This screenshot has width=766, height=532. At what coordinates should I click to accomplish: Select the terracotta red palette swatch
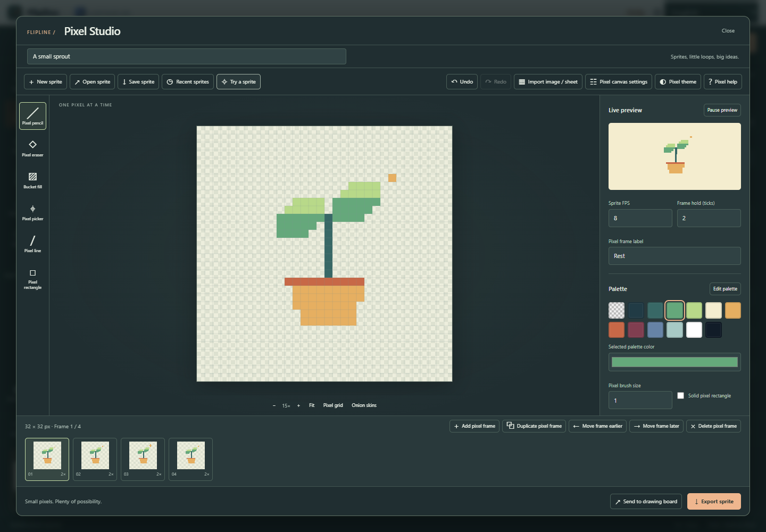click(617, 330)
